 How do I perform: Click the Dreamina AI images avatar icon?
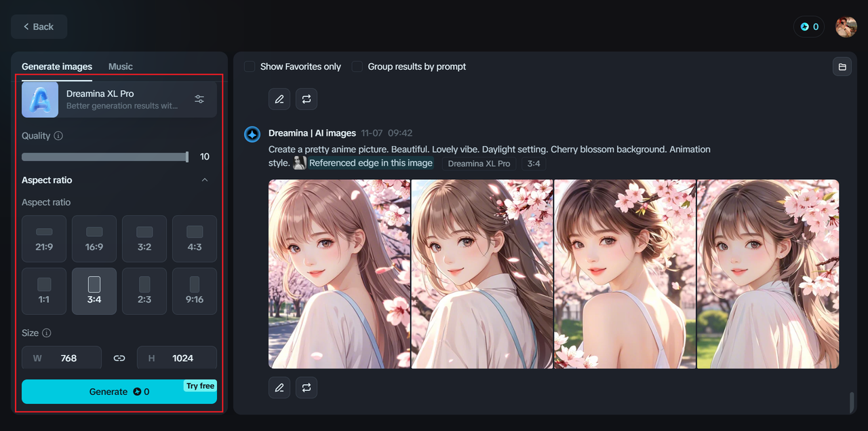click(x=252, y=134)
